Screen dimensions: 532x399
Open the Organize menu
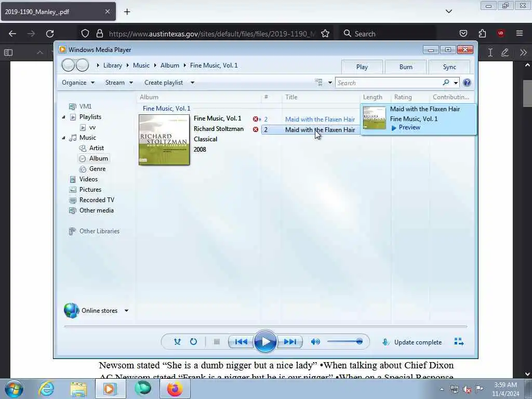pyautogui.click(x=78, y=83)
